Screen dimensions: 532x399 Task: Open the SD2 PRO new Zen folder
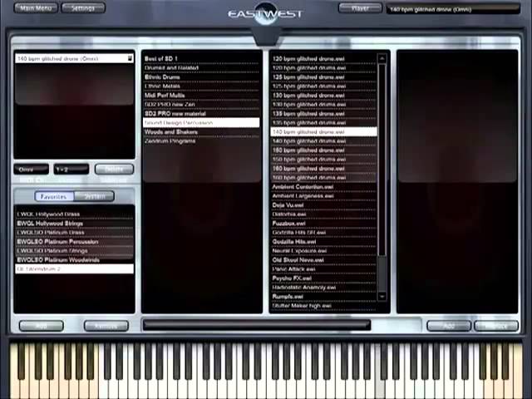[201, 104]
